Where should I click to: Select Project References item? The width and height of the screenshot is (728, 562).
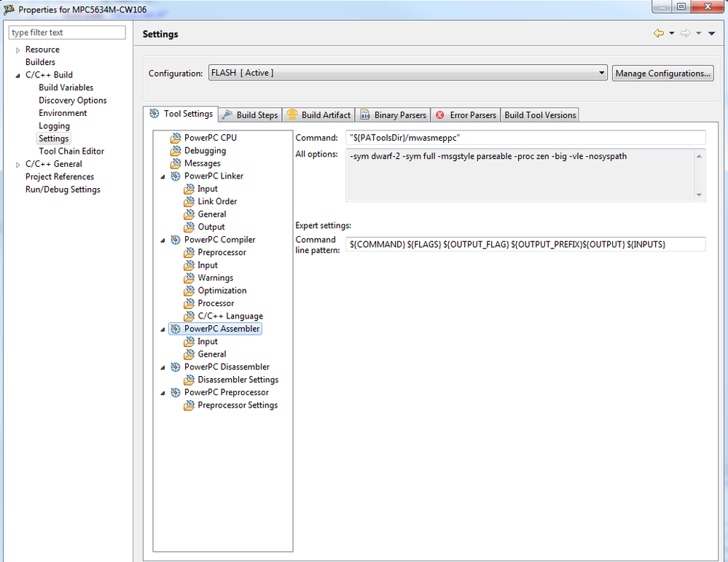click(x=60, y=177)
